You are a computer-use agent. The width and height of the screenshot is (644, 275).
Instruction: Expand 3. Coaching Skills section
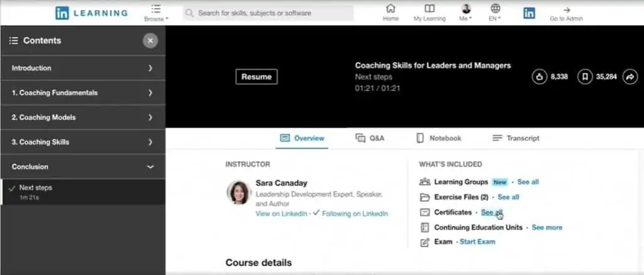pyautogui.click(x=83, y=142)
